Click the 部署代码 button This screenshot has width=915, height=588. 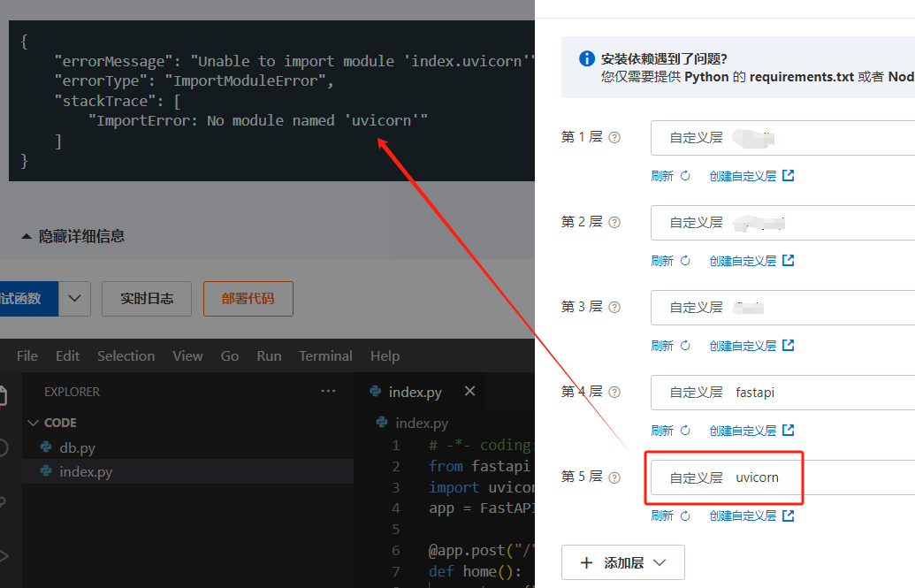(248, 298)
